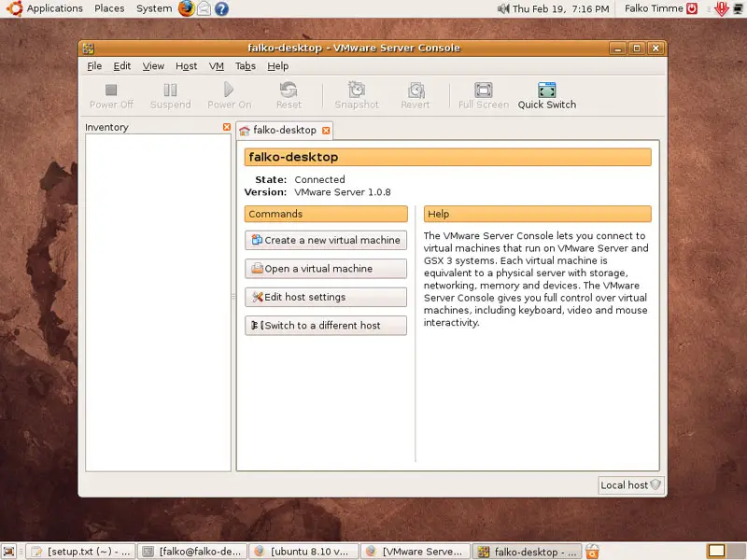The height and width of the screenshot is (560, 747).
Task: Click the Commands section header
Action: 326,214
